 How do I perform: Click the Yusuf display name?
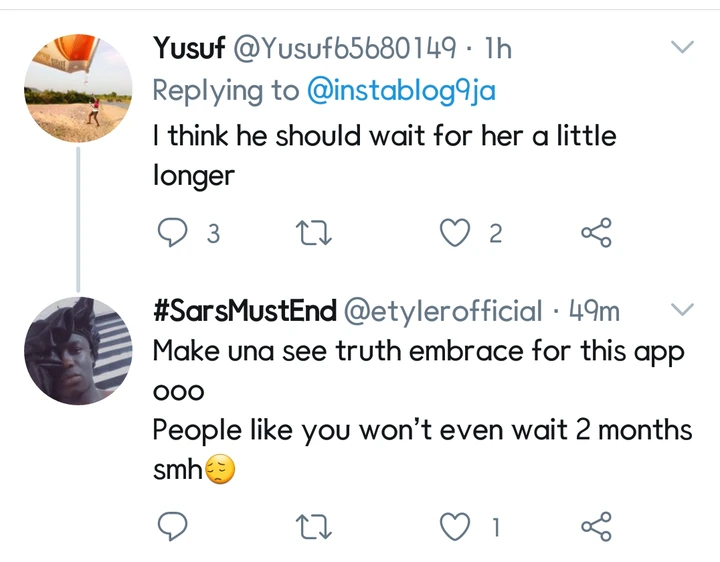click(x=188, y=47)
